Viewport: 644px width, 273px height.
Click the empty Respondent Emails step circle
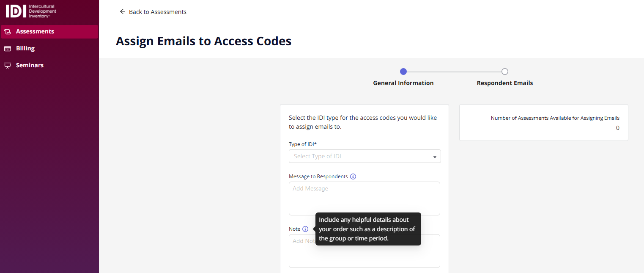tap(505, 72)
